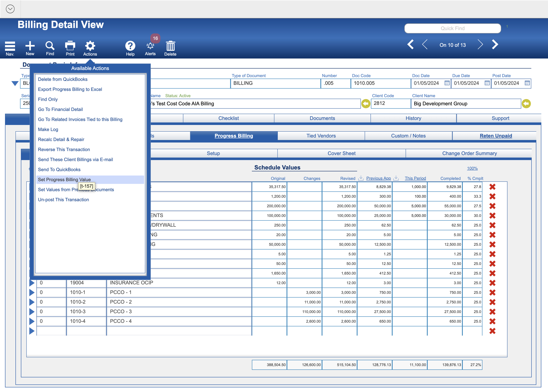The width and height of the screenshot is (548, 392).
Task: Click download arrow next to Revised
Action: click(361, 178)
